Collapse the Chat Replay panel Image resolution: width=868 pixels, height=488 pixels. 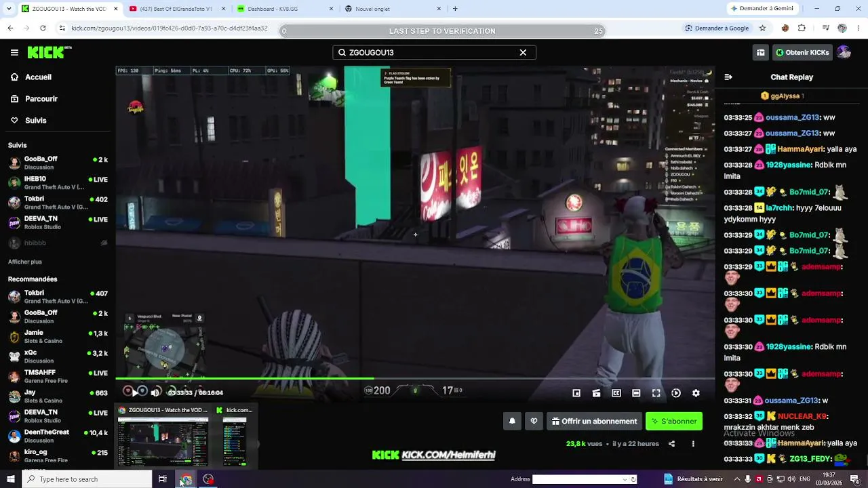[x=728, y=77]
